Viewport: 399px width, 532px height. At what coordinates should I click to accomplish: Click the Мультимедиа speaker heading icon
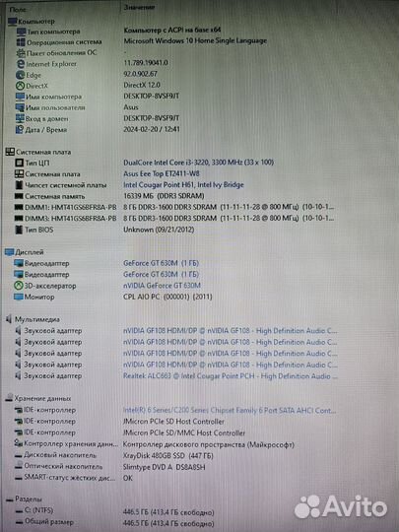click(x=9, y=319)
